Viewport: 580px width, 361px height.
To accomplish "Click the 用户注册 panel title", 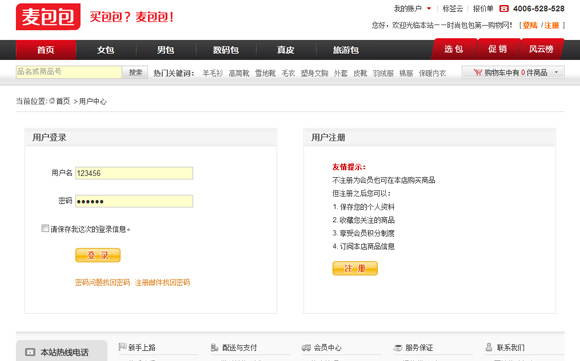I will pos(328,138).
